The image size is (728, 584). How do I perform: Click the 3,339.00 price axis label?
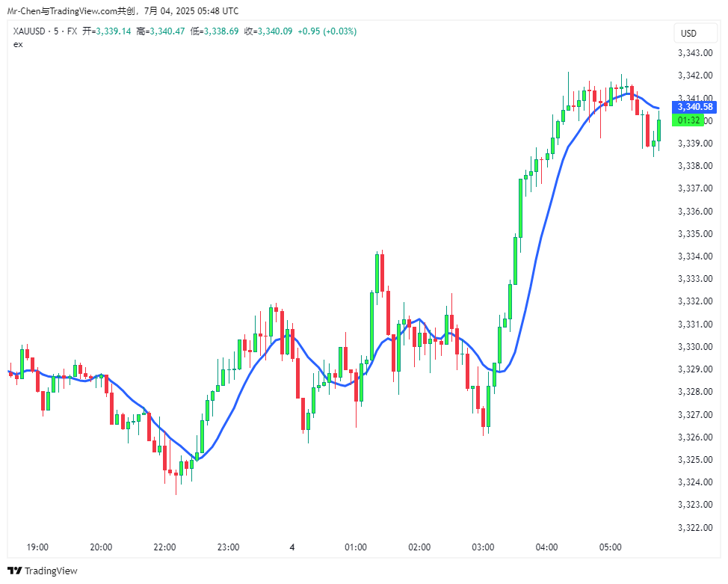click(695, 143)
